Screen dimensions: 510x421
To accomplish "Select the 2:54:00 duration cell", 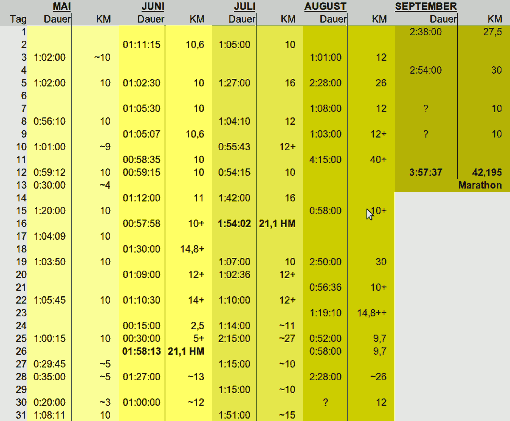I will 426,70.
